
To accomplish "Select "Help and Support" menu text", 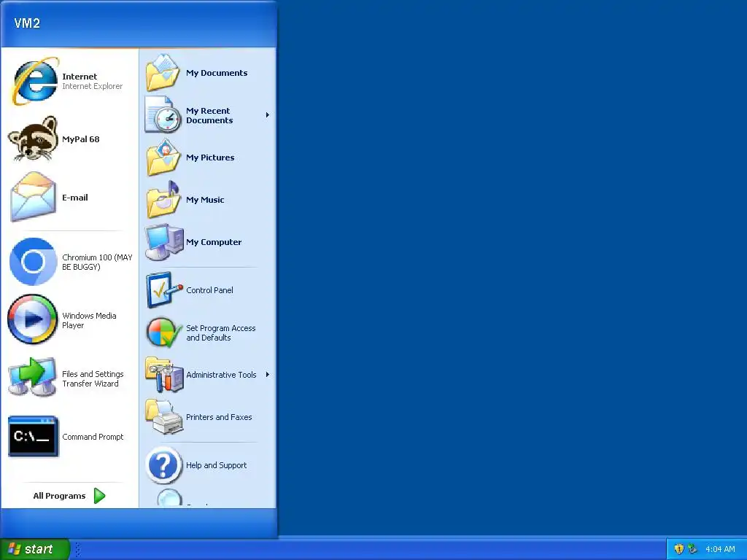I will coord(216,465).
